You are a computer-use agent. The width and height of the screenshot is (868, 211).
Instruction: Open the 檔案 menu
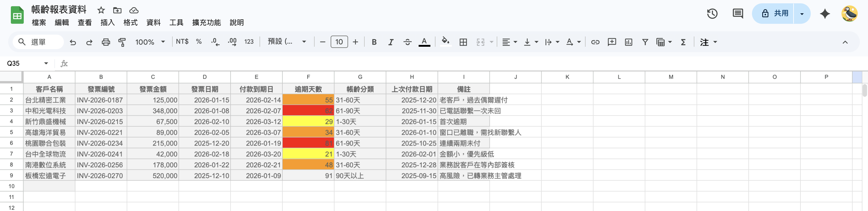[39, 23]
